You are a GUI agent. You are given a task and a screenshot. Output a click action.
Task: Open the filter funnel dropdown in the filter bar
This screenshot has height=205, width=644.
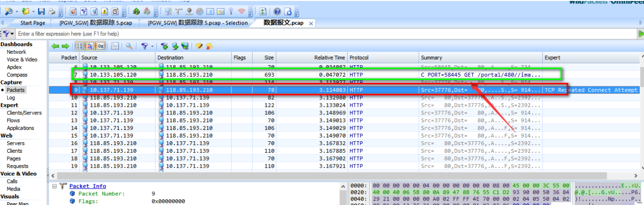point(8,34)
